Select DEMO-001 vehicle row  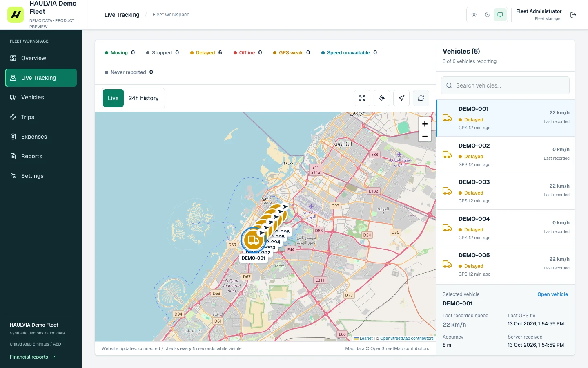506,118
